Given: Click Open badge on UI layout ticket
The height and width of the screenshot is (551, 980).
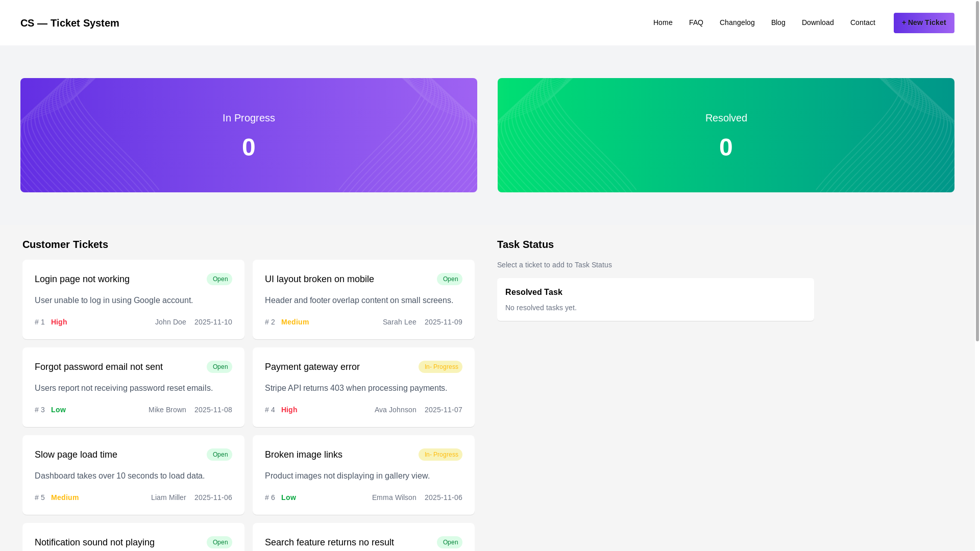Looking at the screenshot, I should (x=450, y=279).
